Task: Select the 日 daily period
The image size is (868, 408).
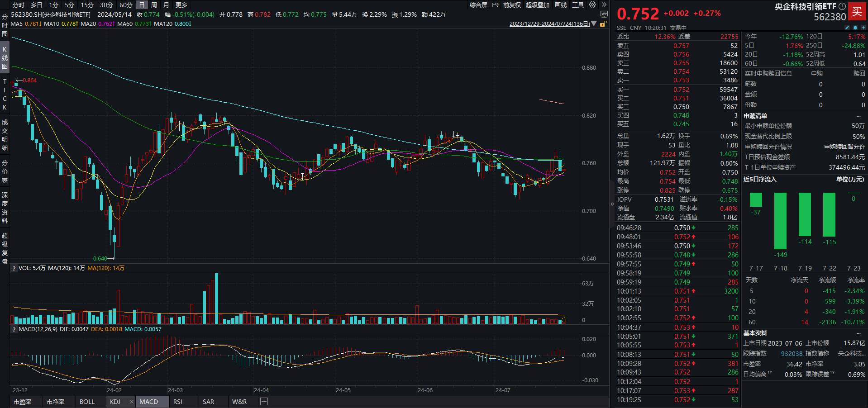Action: 142,5
